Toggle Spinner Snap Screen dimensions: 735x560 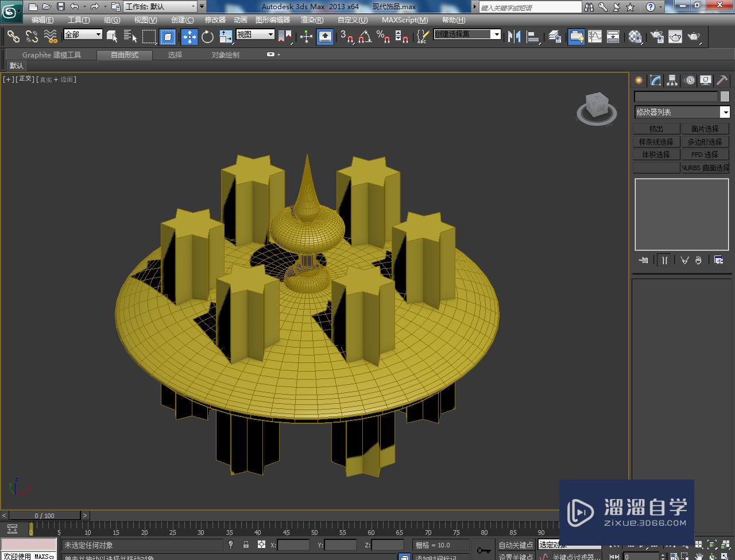point(402,37)
